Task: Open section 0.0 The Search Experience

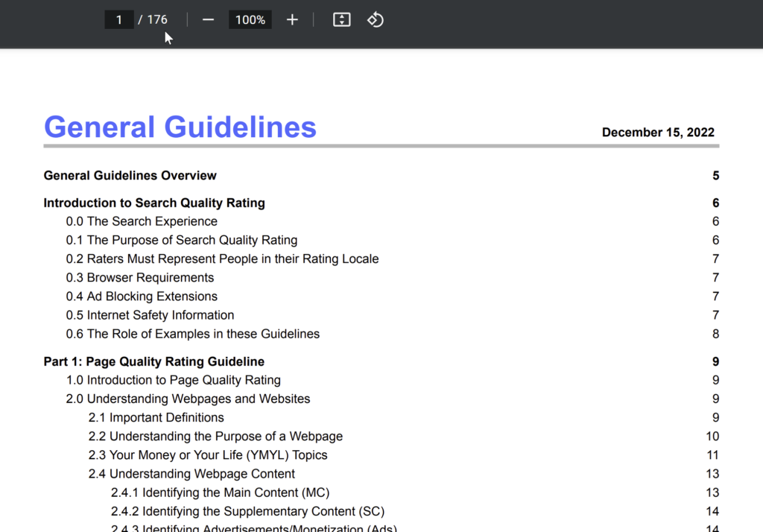Action: [142, 221]
